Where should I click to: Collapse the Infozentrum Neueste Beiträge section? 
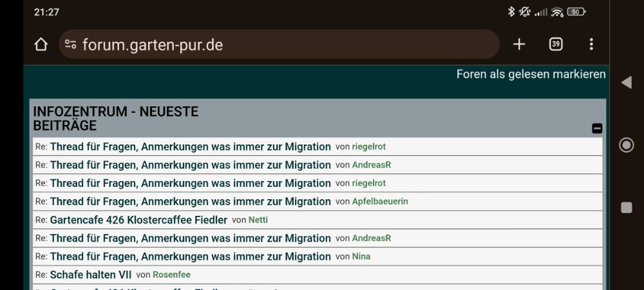pos(597,128)
